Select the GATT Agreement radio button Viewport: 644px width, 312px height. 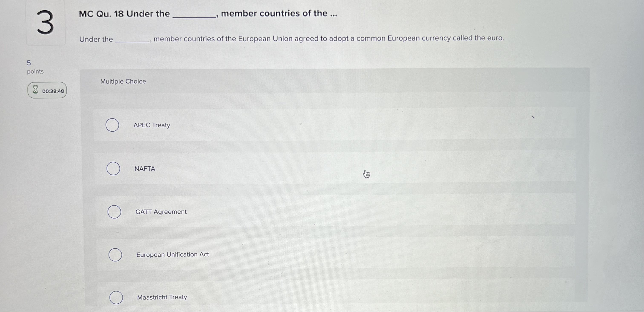pyautogui.click(x=115, y=212)
